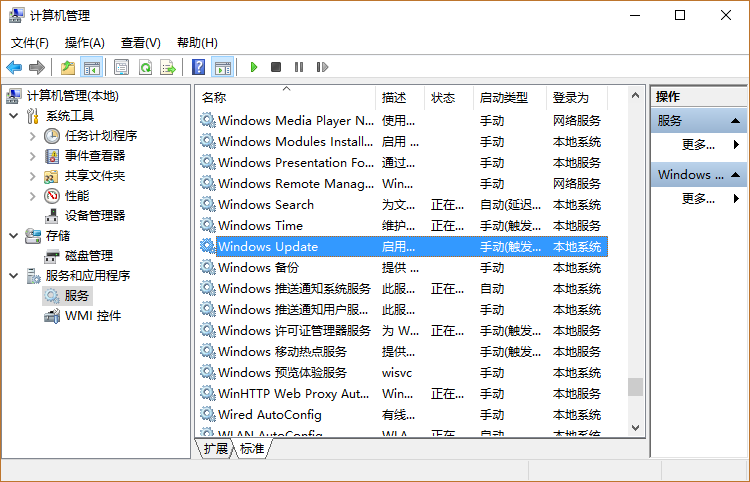
Task: Sort by the 登录为 column header
Action: pyautogui.click(x=577, y=98)
